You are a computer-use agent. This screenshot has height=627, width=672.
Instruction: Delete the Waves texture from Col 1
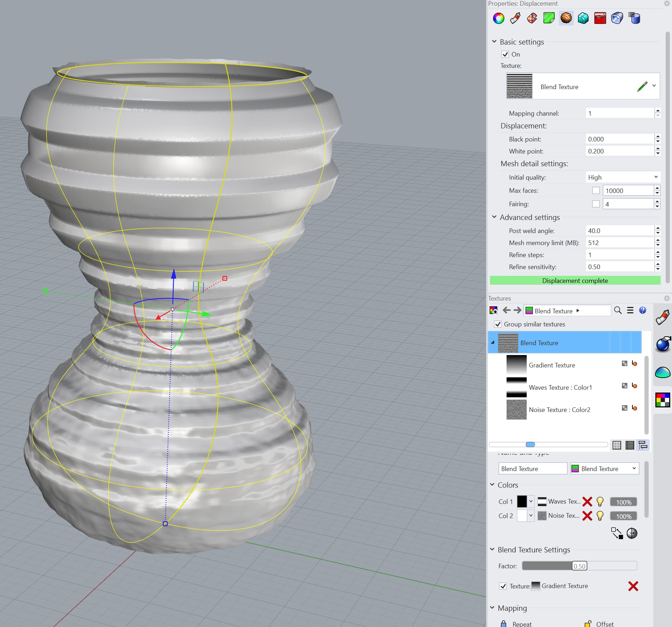tap(588, 501)
